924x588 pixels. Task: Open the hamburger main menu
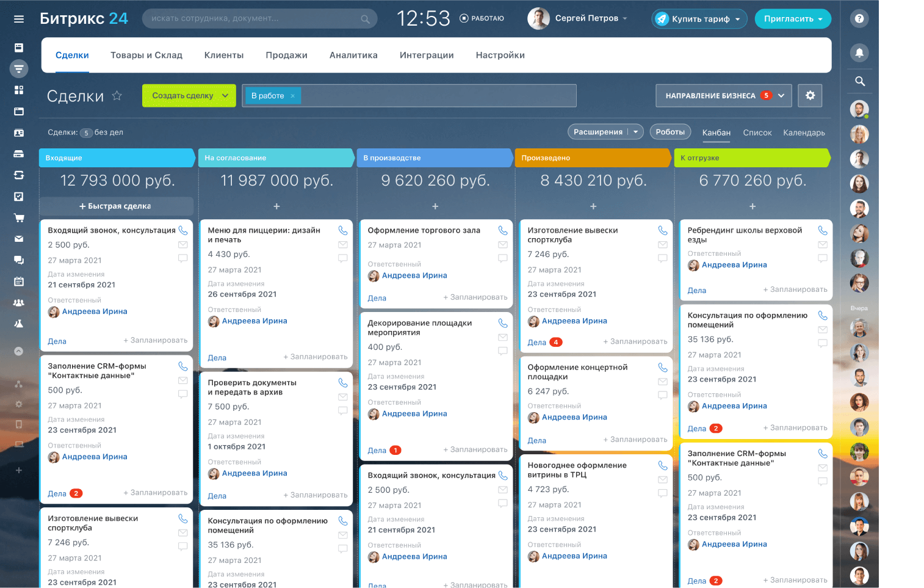(x=19, y=19)
